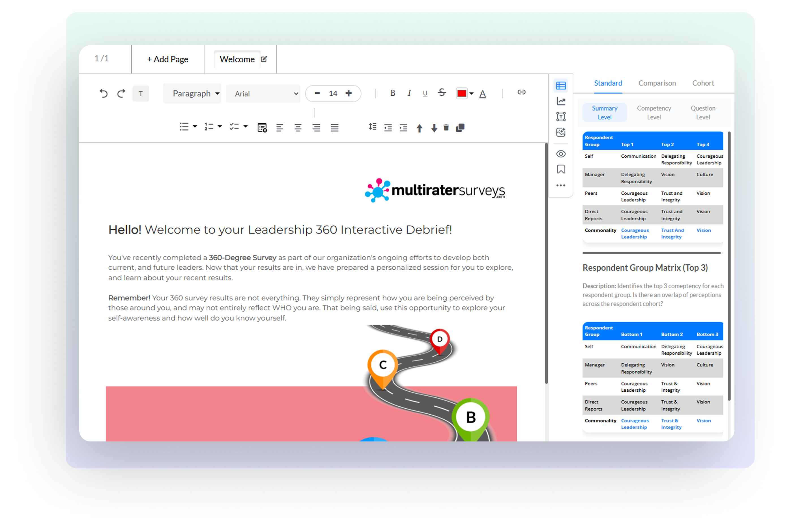Viewport: 791px width, 532px height.
Task: Toggle the preview eye icon
Action: point(561,154)
